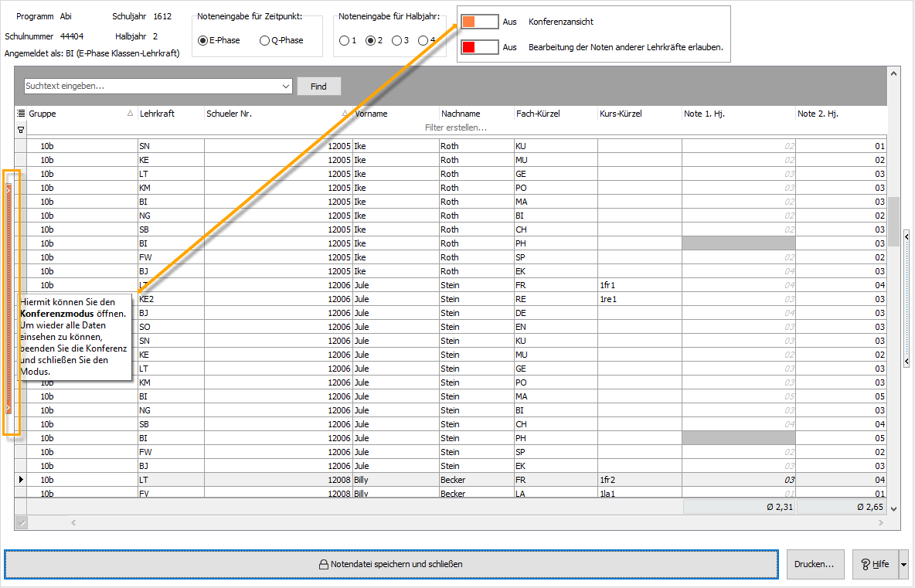Open the search text dropdown arrow
This screenshot has height=588, width=915.
(x=286, y=87)
